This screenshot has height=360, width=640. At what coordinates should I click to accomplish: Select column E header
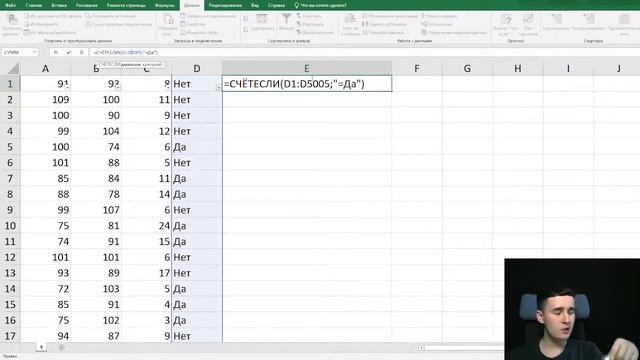click(x=307, y=68)
